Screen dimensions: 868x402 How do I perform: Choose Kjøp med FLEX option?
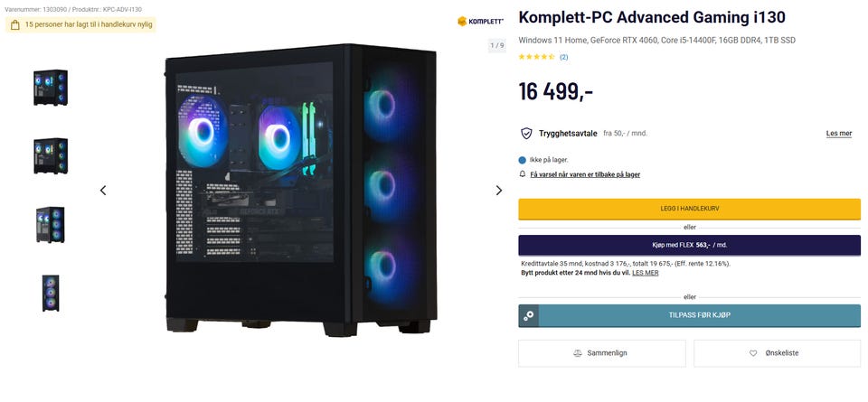[689, 245]
